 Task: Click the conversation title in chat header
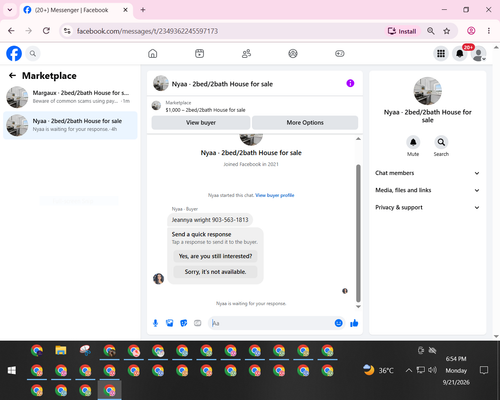222,84
